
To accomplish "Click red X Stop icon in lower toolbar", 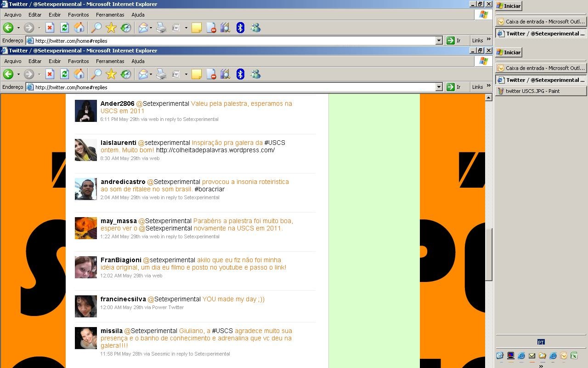I will [50, 74].
